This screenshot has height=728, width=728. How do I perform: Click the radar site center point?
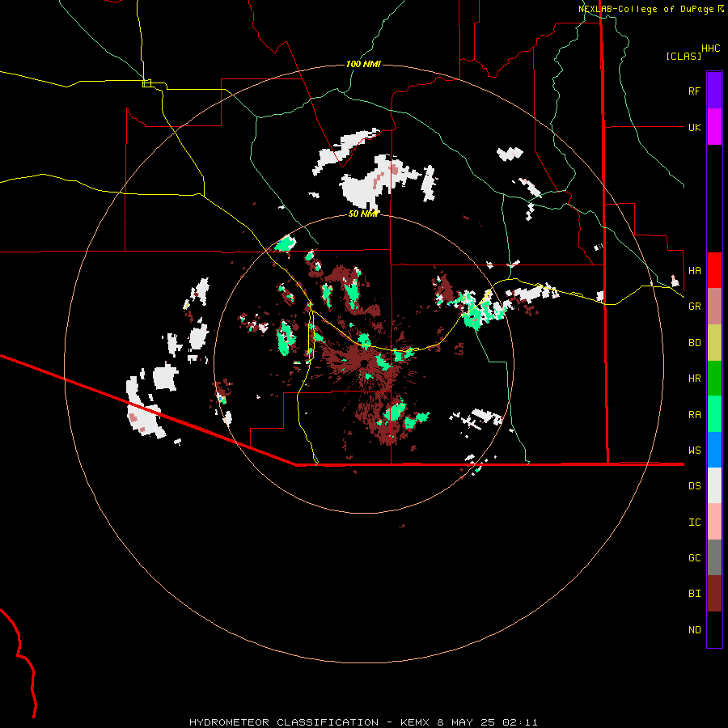(x=365, y=363)
